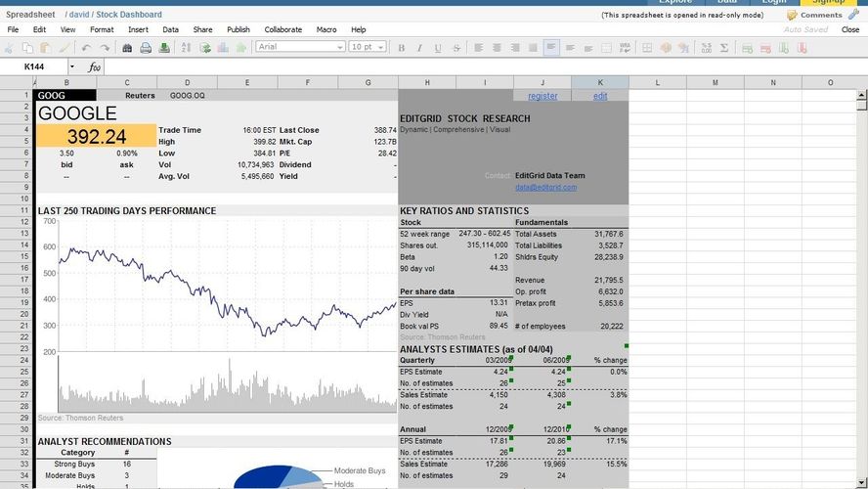Open the Publish menu
The image size is (868, 489).
pos(239,29)
